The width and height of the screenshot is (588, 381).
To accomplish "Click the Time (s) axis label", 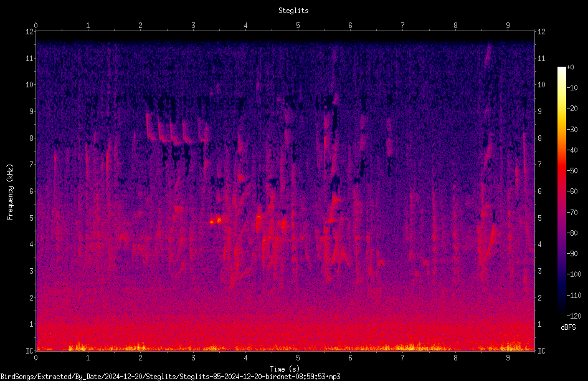I will tap(285, 369).
